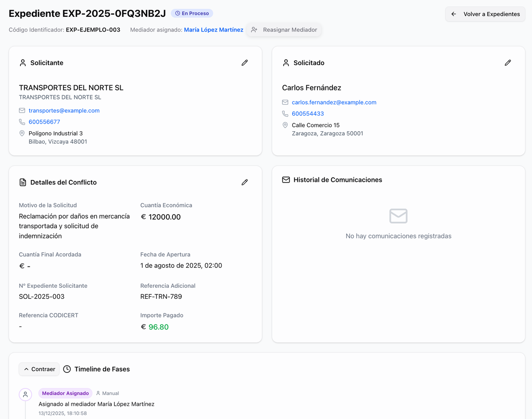Click the Solicitado card pencil edit icon

(508, 63)
